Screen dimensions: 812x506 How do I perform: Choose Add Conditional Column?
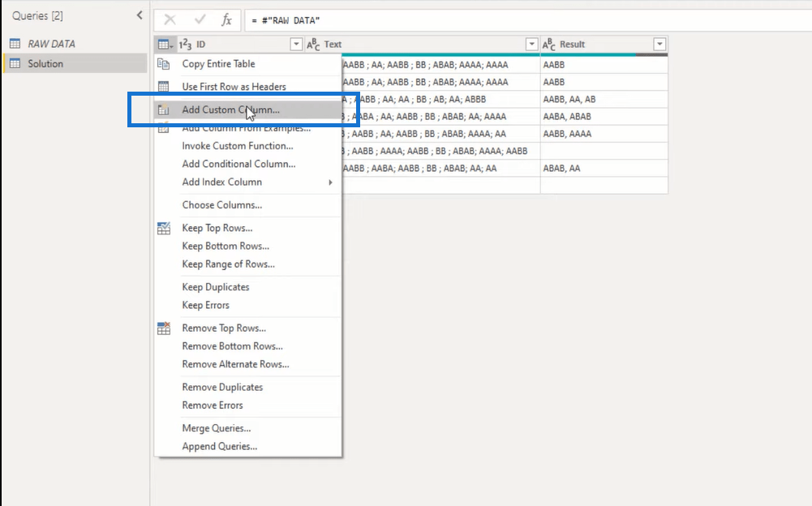click(238, 164)
